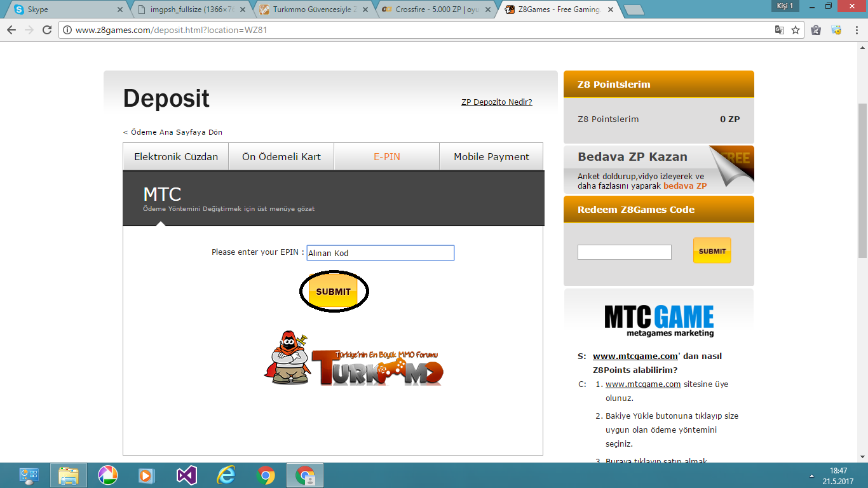Select the Ön Ödemeli Kart tab

pos(281,156)
